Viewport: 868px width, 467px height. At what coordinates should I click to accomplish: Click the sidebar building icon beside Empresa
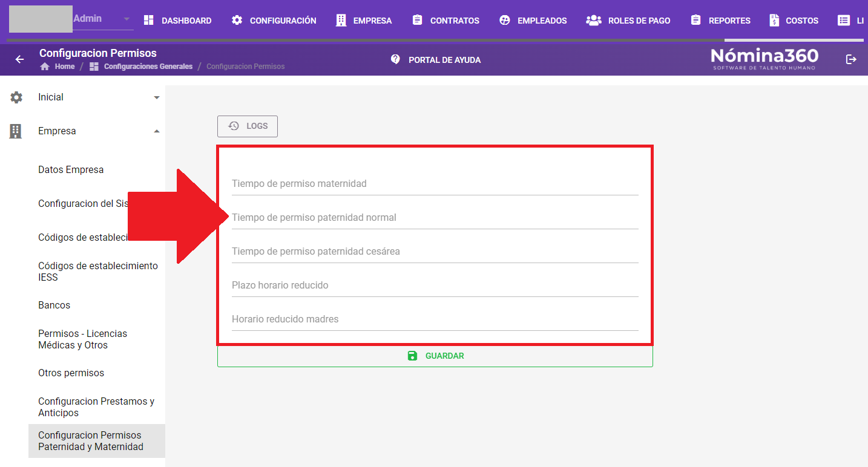pos(16,131)
